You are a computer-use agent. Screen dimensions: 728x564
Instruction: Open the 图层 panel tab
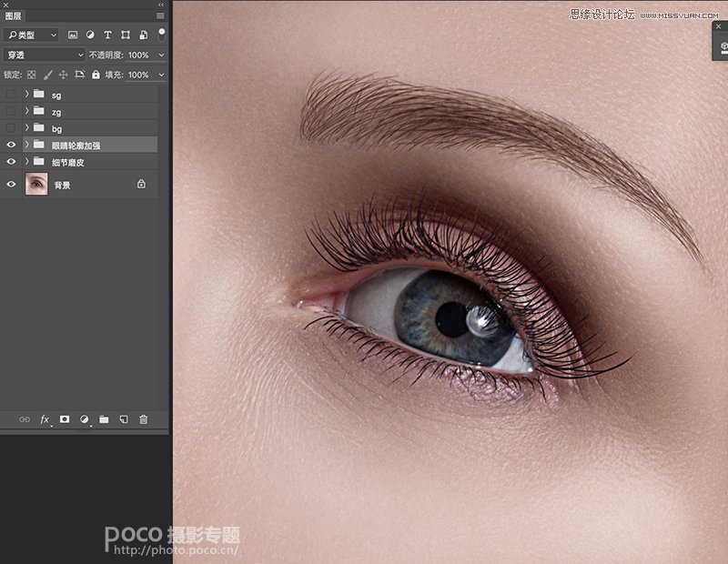(x=14, y=15)
